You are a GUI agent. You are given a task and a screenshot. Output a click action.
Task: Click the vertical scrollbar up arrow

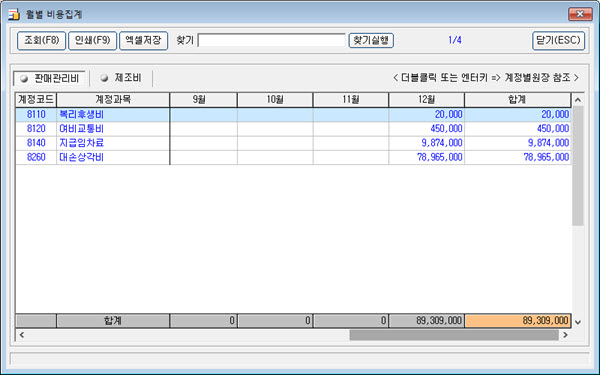click(x=578, y=100)
